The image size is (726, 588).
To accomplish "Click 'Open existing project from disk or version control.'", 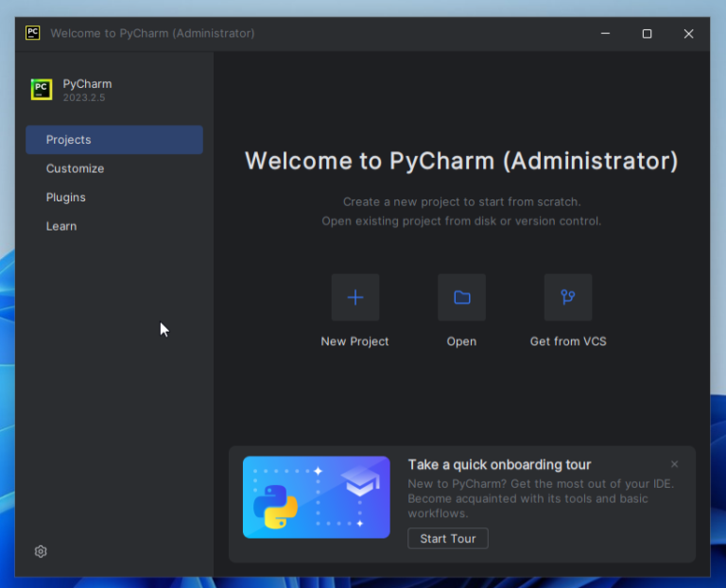I will [x=461, y=221].
